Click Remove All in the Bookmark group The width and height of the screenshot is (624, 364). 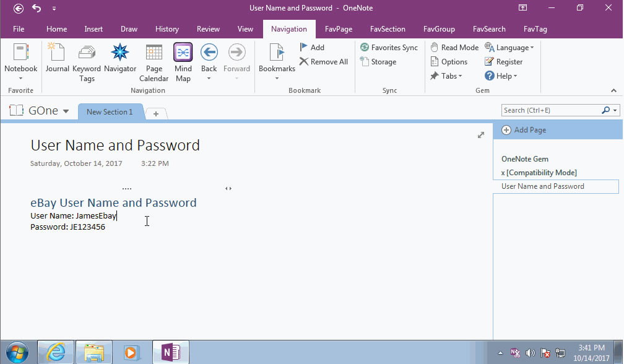tap(324, 61)
